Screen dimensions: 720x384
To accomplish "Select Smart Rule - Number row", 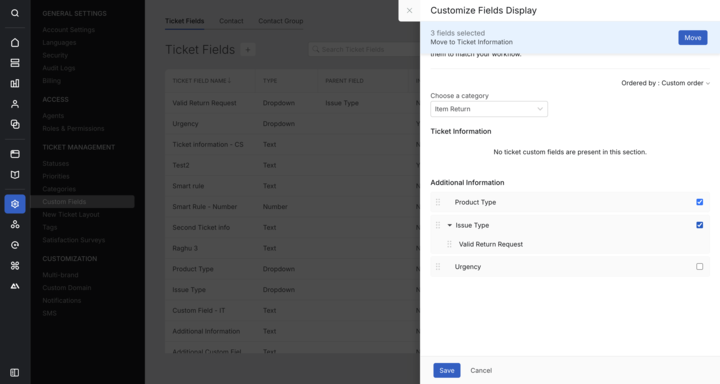I will point(292,207).
